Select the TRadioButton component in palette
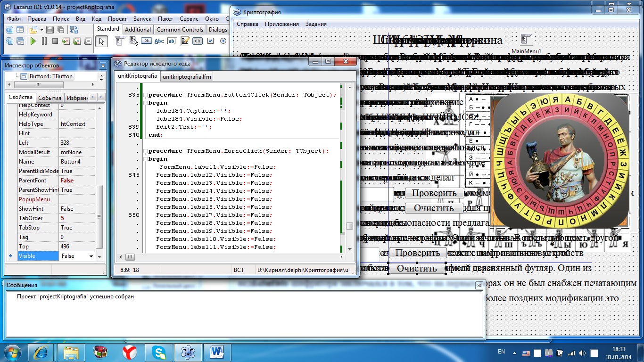Viewport: 644px width, 362px height. click(223, 41)
